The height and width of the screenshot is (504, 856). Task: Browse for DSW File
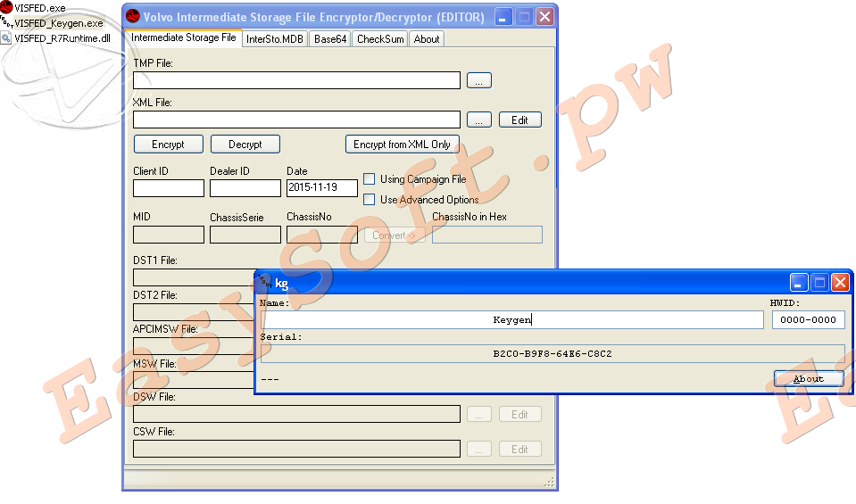(x=478, y=415)
